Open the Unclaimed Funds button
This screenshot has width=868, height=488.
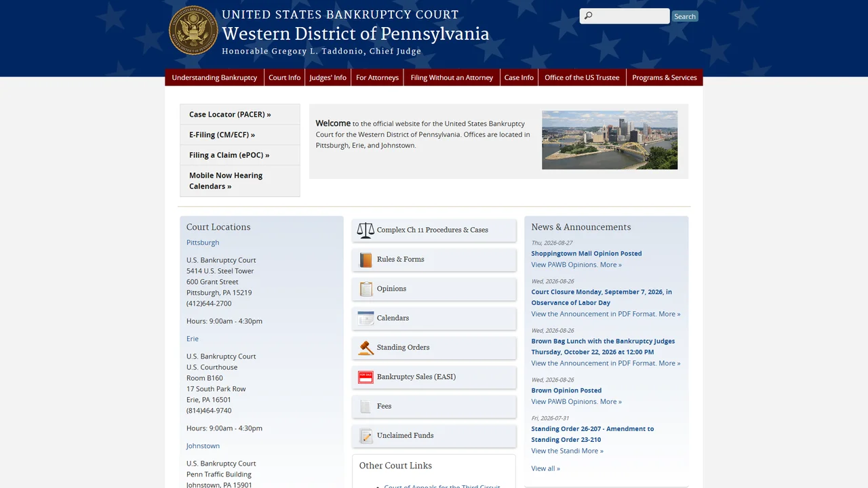coord(434,436)
